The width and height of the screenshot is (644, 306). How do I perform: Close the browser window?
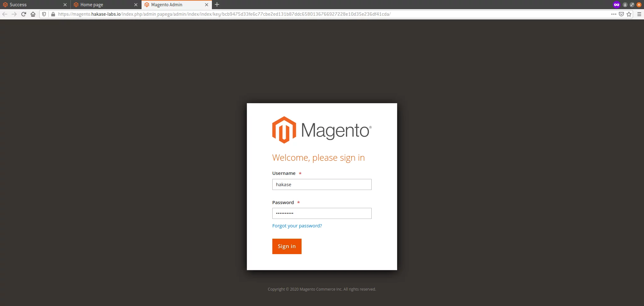coord(639,5)
